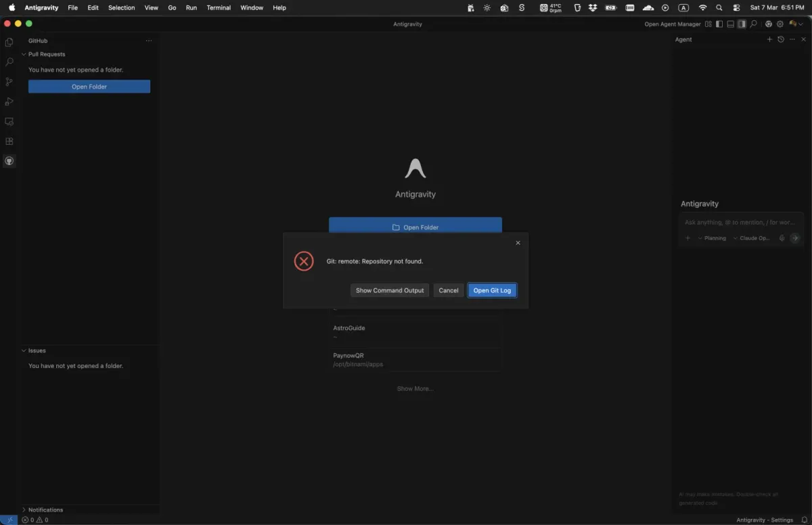This screenshot has width=812, height=525.
Task: Open the settings gear in the title bar
Action: click(780, 24)
